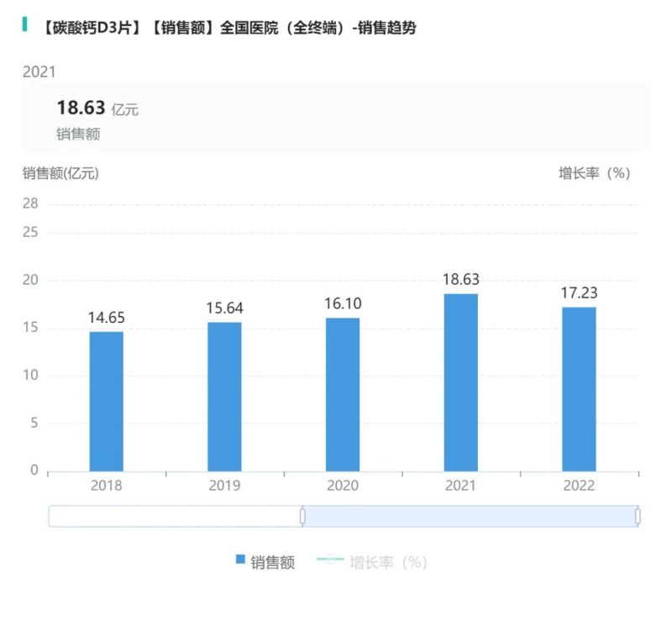672x622 pixels.
Task: Click the 14.65 data label
Action: pos(107,318)
